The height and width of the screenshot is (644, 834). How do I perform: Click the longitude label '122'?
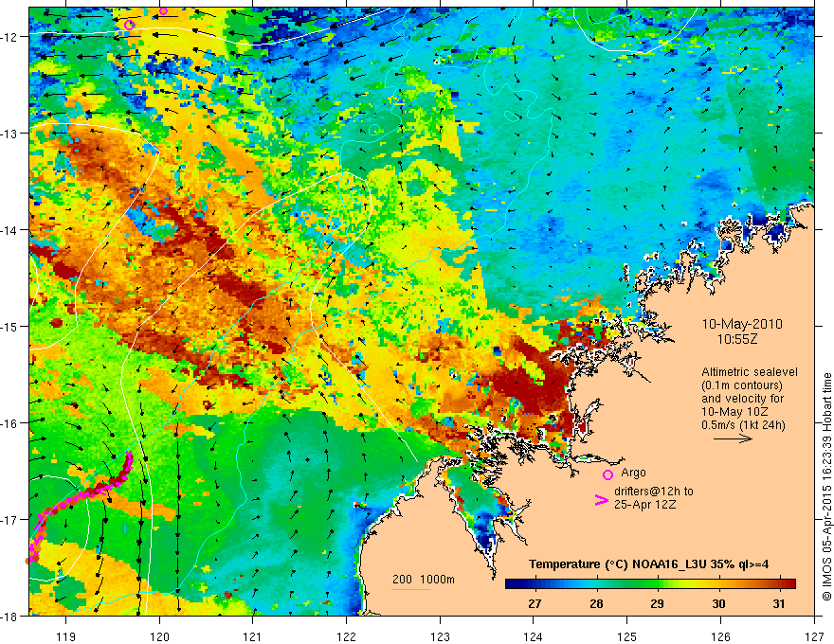point(346,636)
